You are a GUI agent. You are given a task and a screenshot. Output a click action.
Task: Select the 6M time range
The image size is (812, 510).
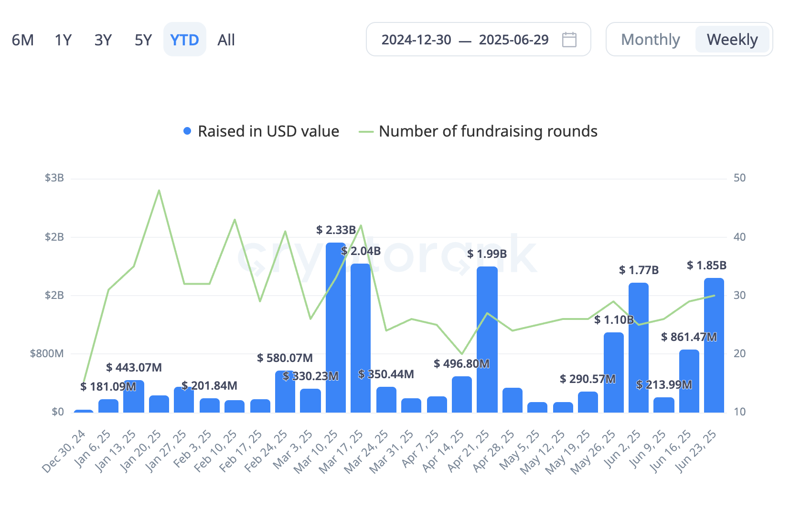click(22, 40)
